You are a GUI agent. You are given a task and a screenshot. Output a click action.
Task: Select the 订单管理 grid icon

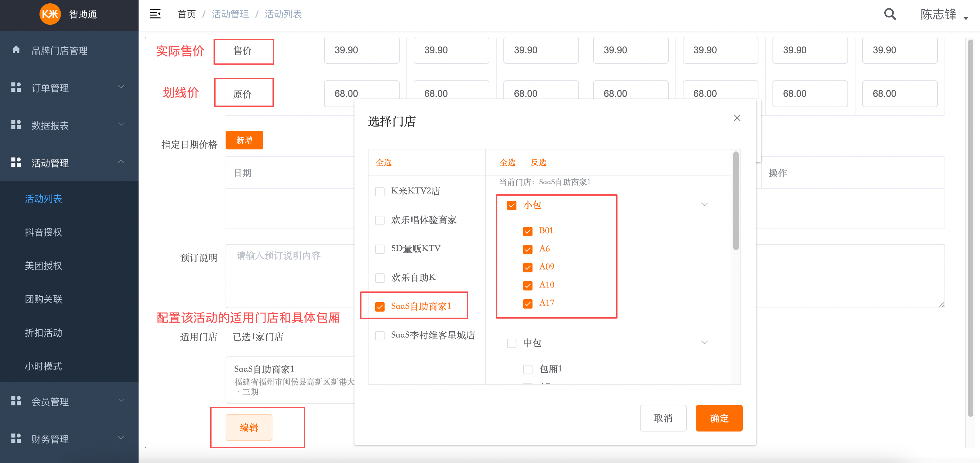[x=16, y=87]
